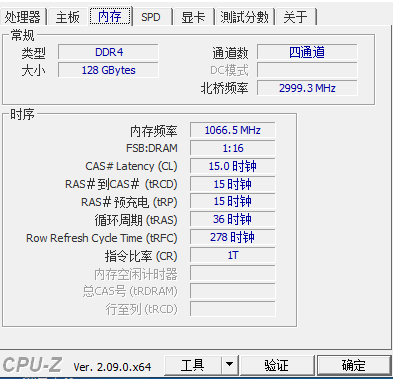
Task: Click the CPU-Z logo
Action: click(x=32, y=365)
